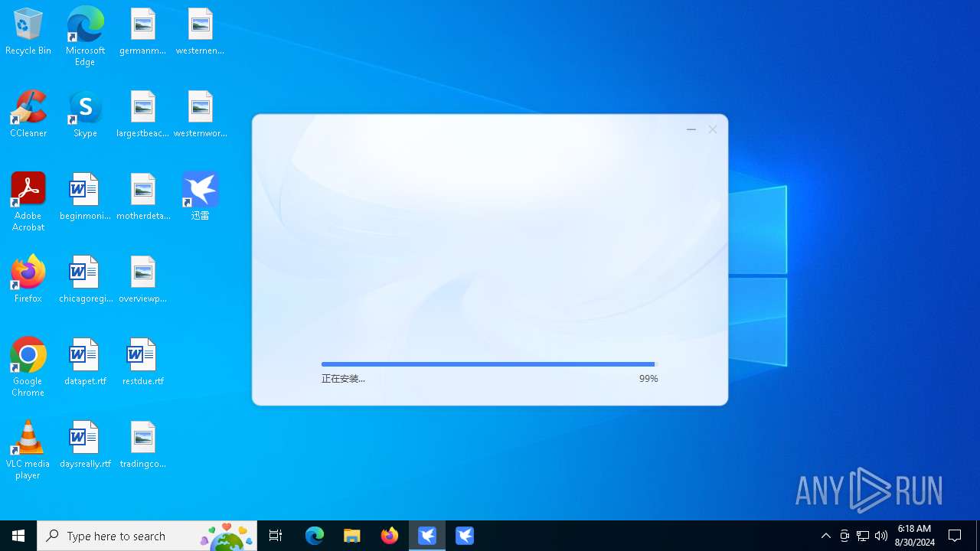Select the largestbeac... image file
This screenshot has height=551, width=980.
142,115
